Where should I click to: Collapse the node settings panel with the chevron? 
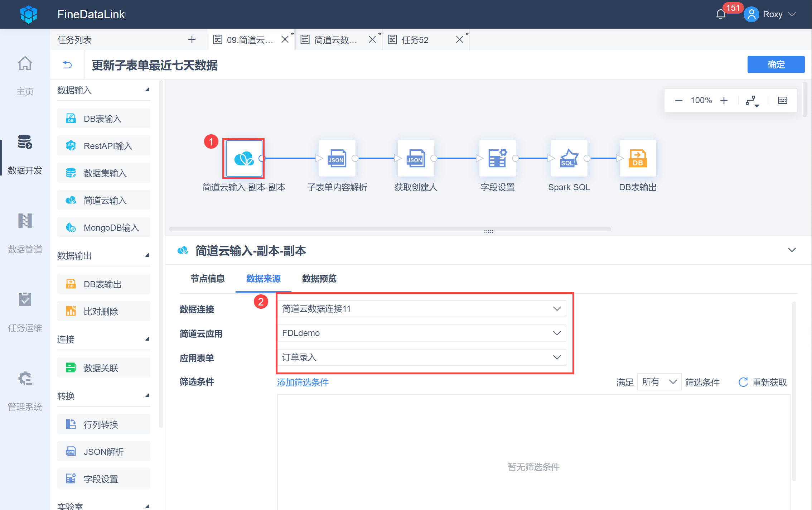[792, 250]
